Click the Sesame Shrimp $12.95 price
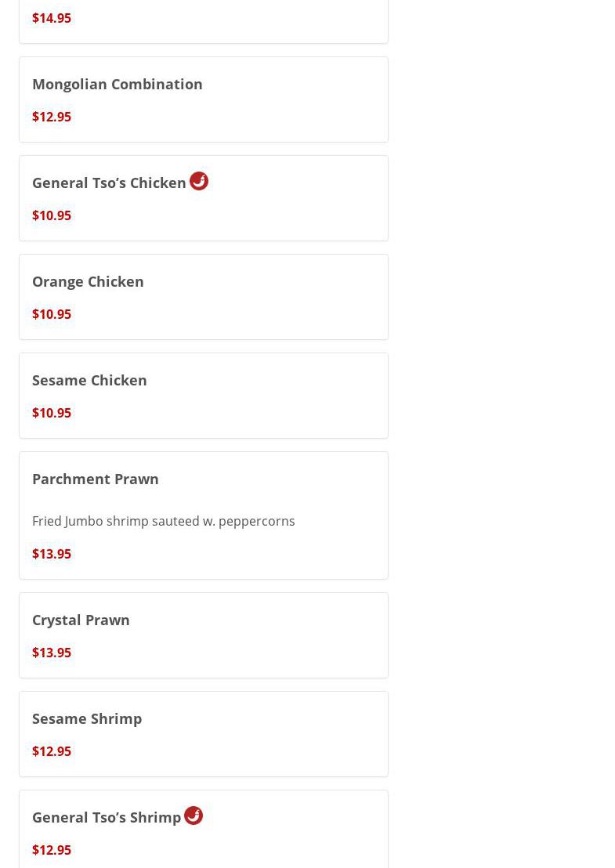 [52, 751]
